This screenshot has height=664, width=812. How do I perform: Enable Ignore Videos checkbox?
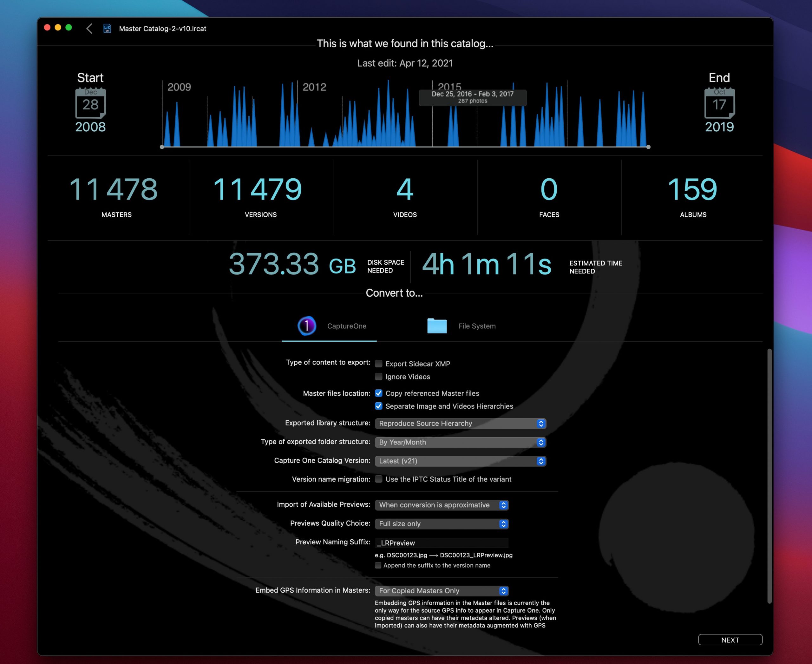[379, 377]
